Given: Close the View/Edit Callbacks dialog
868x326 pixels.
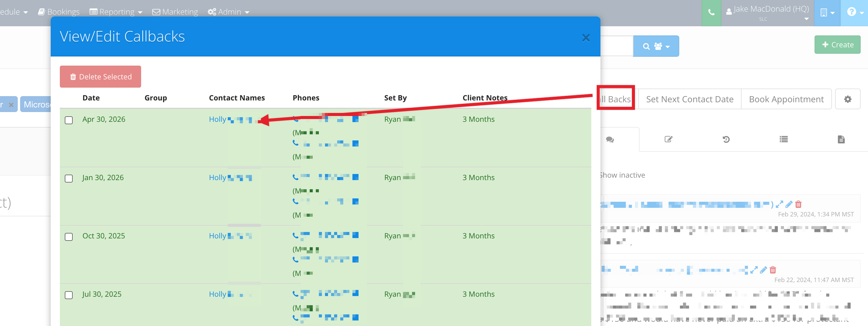Looking at the screenshot, I should 585,38.
